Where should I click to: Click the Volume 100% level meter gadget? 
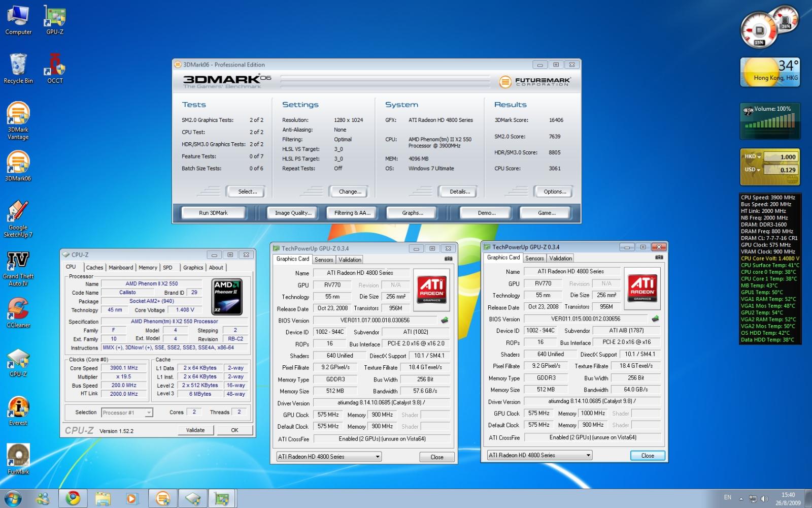[x=770, y=121]
